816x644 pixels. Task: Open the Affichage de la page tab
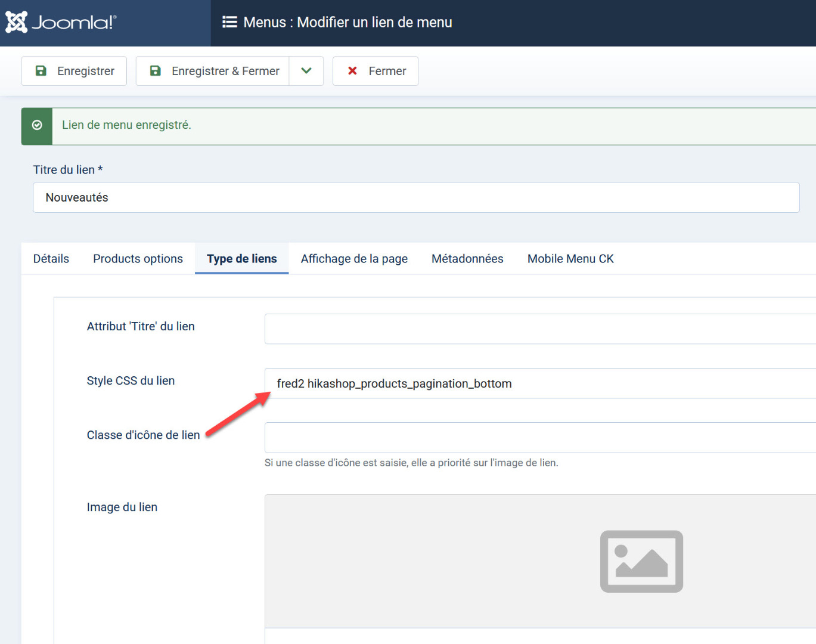click(x=354, y=259)
